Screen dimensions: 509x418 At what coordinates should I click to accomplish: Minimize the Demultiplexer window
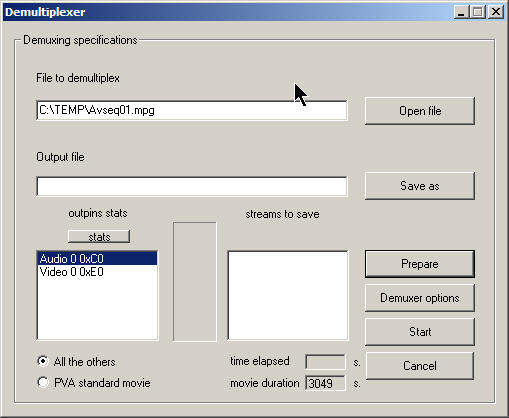pos(461,12)
